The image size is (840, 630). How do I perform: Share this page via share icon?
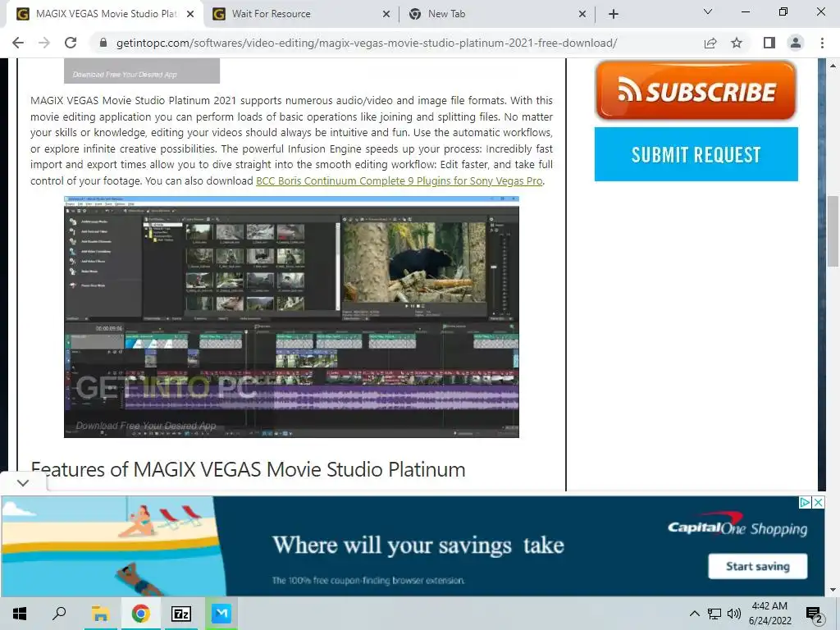pyautogui.click(x=710, y=43)
